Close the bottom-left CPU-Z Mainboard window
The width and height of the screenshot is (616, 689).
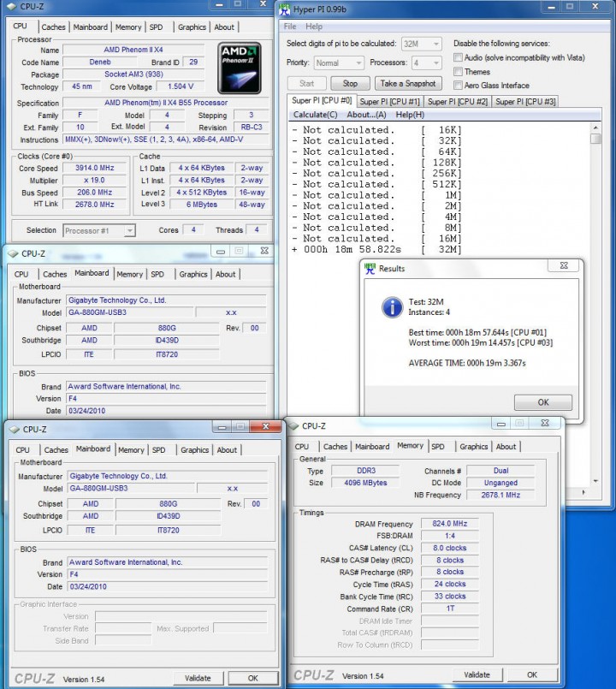click(265, 426)
